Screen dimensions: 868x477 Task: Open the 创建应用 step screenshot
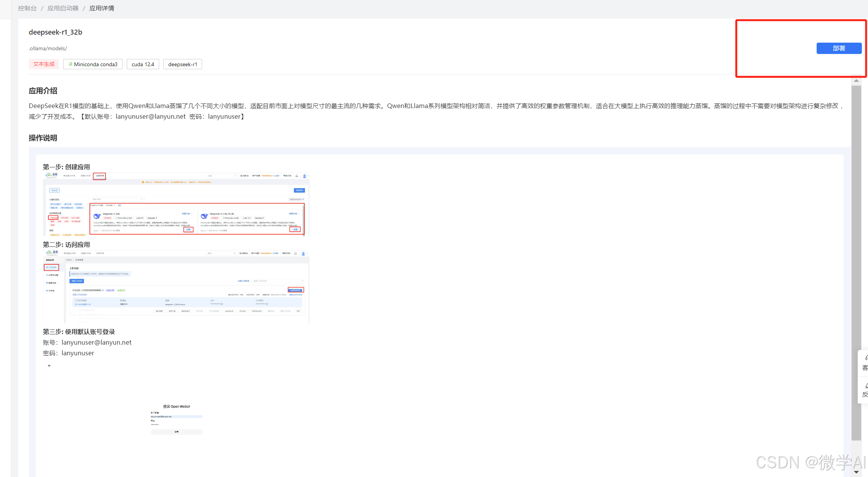tap(176, 204)
